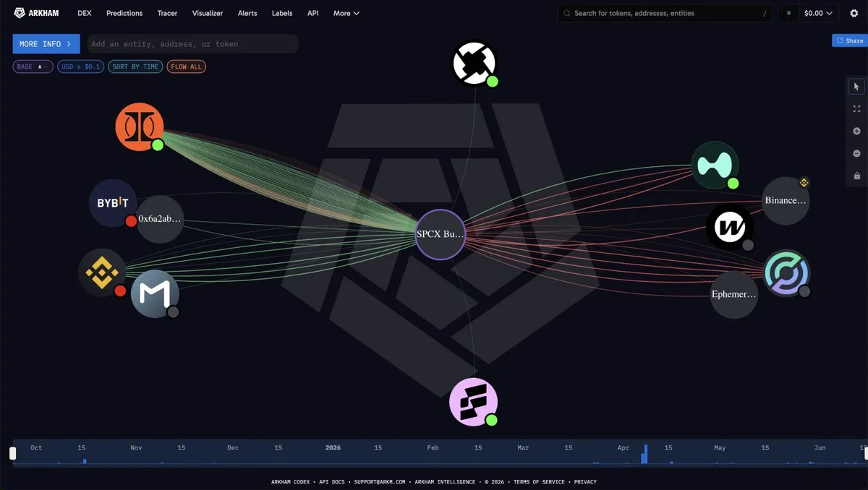Open the Predictions page
Viewport: 868px width, 490px height.
(124, 13)
